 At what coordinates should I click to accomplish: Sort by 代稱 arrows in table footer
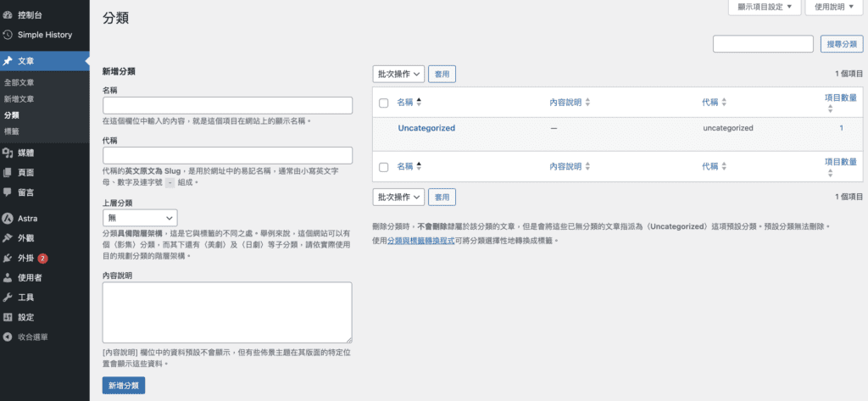point(724,166)
